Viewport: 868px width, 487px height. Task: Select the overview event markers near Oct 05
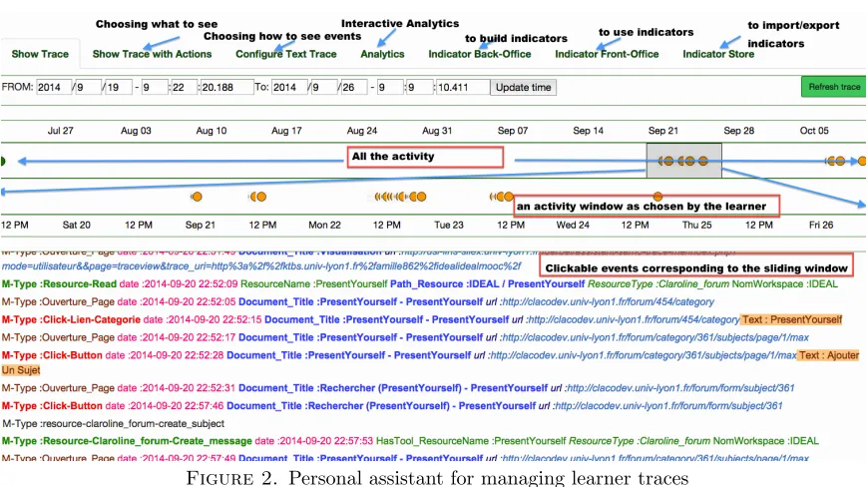(x=836, y=161)
